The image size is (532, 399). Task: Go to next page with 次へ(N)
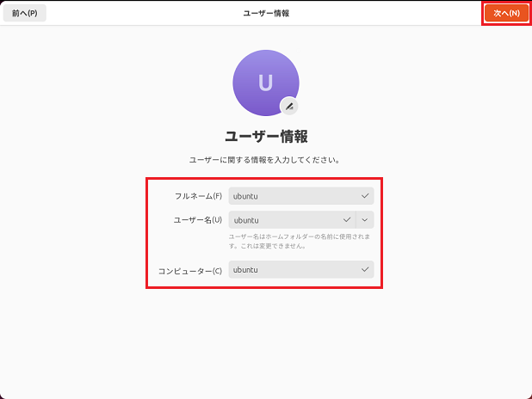(x=505, y=14)
